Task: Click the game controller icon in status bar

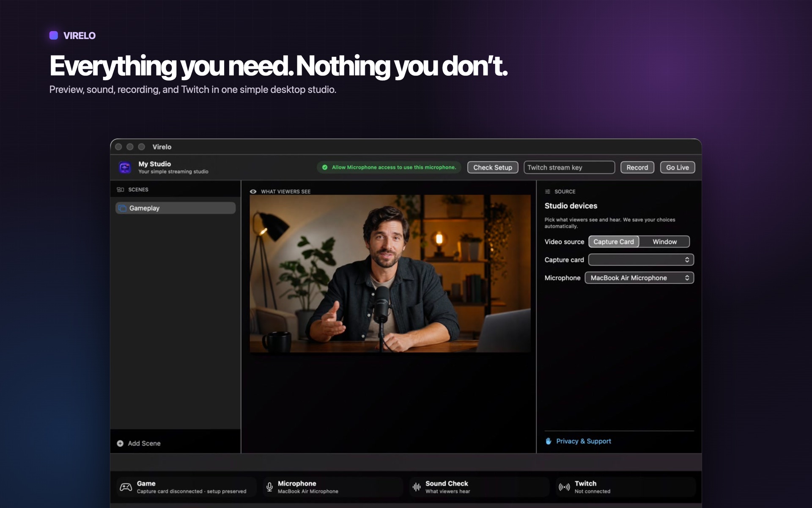Action: pos(126,487)
